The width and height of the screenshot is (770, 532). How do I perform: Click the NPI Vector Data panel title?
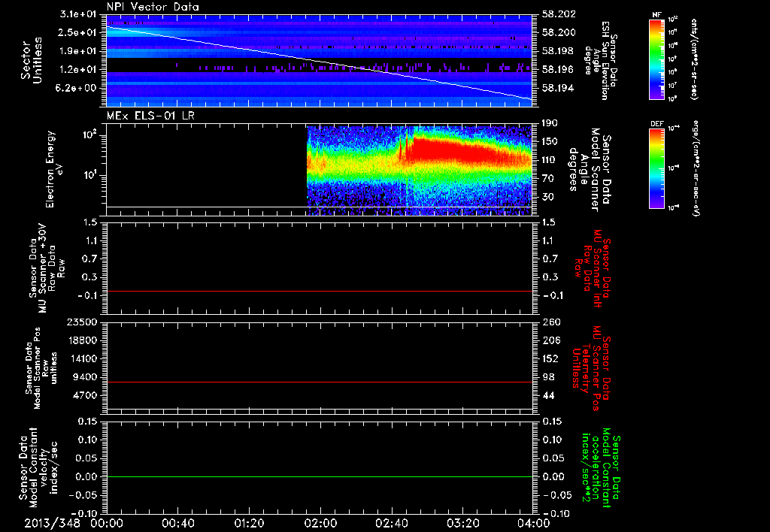pos(153,7)
